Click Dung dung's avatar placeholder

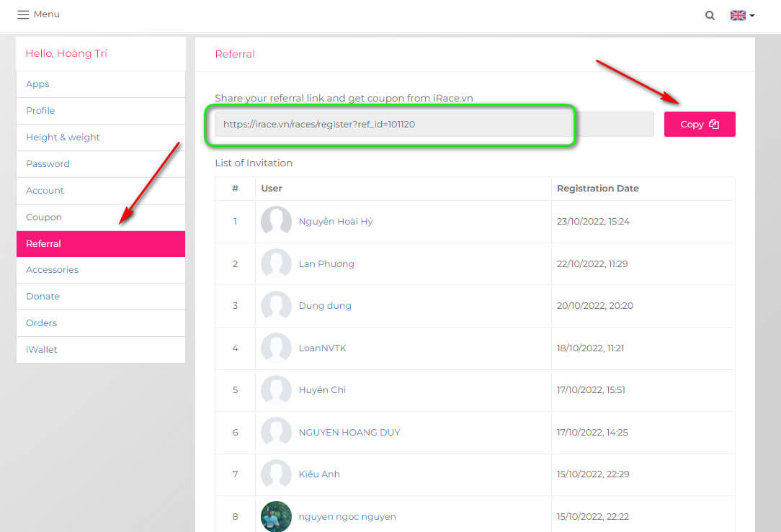(276, 305)
